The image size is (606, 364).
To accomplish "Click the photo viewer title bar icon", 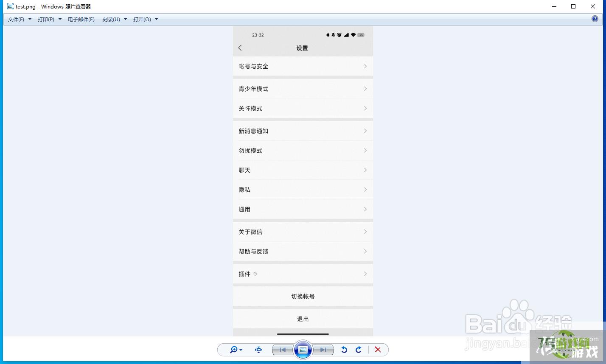I will 10,6.
